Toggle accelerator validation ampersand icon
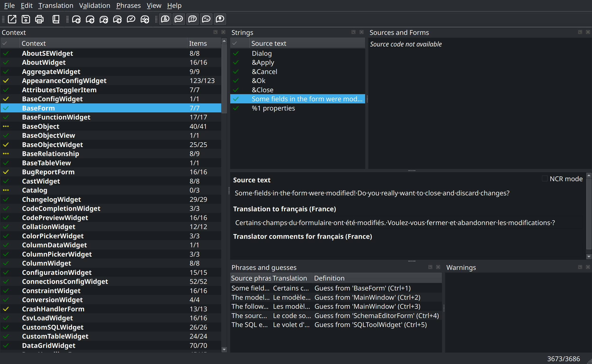 coord(165,19)
